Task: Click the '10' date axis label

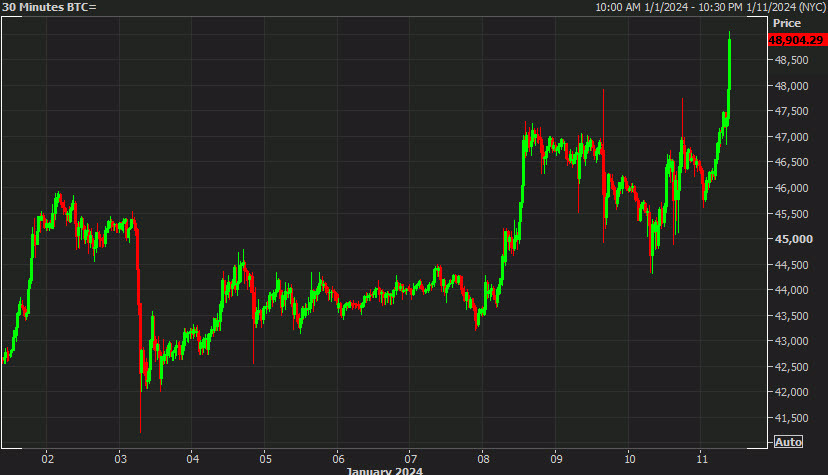Action: 629,459
